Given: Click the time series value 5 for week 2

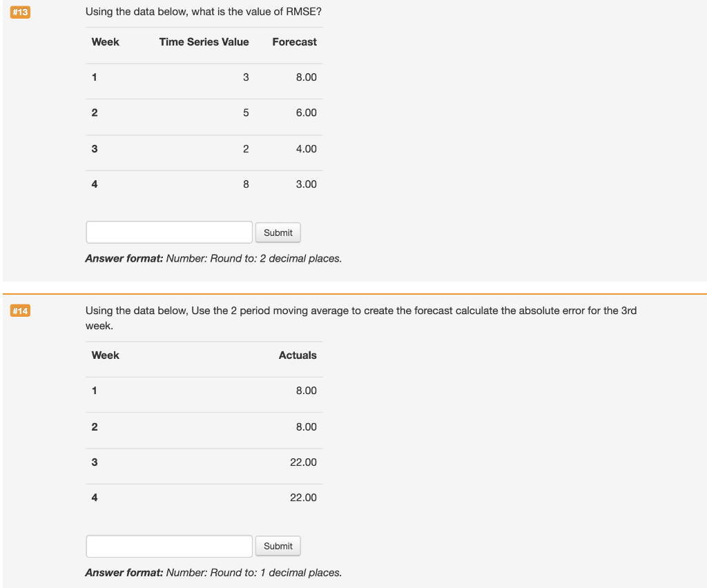Looking at the screenshot, I should click(245, 112).
